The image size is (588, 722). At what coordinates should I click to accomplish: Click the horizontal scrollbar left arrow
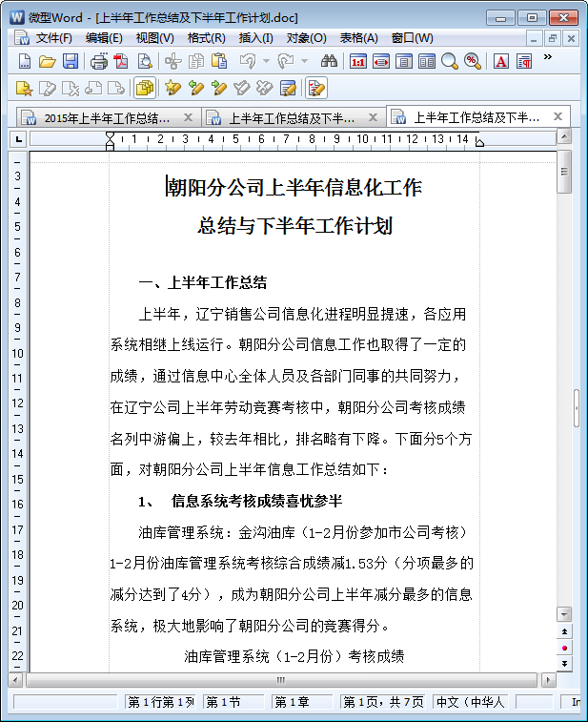coord(15,680)
